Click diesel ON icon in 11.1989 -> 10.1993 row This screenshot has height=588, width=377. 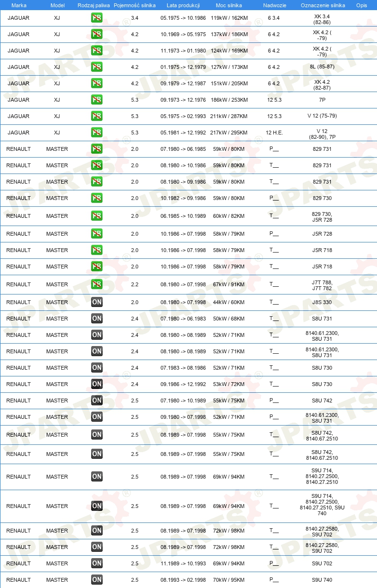[97, 563]
